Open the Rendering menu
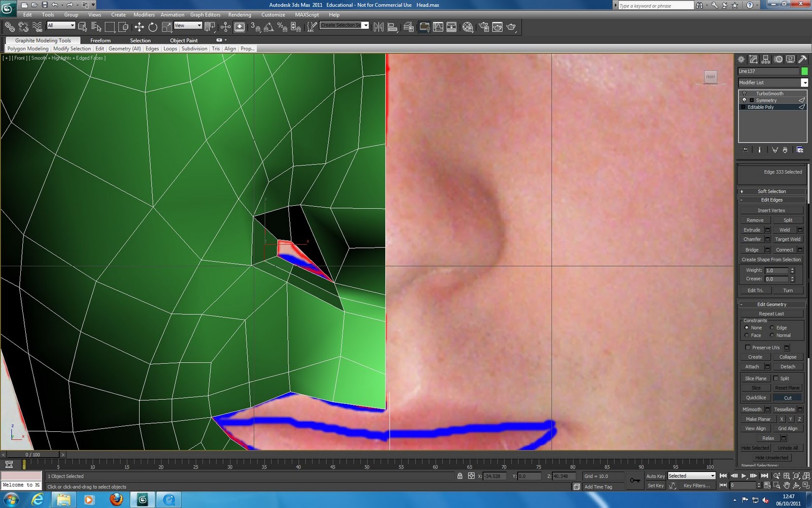This screenshot has width=812, height=508. click(x=240, y=15)
